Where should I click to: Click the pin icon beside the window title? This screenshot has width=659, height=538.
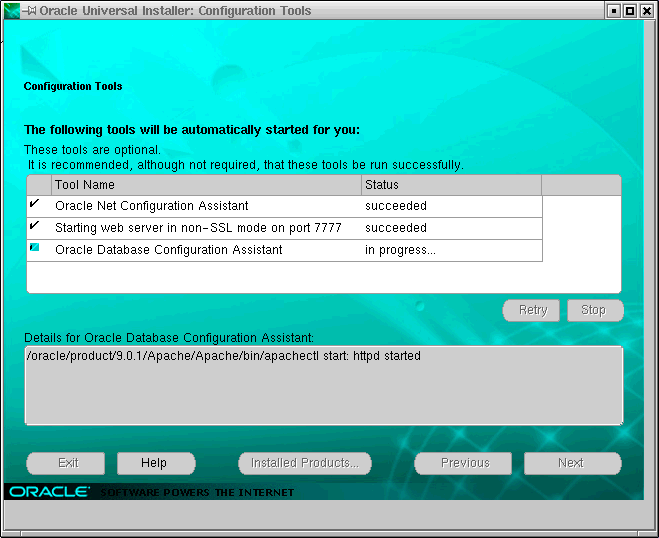tap(30, 11)
